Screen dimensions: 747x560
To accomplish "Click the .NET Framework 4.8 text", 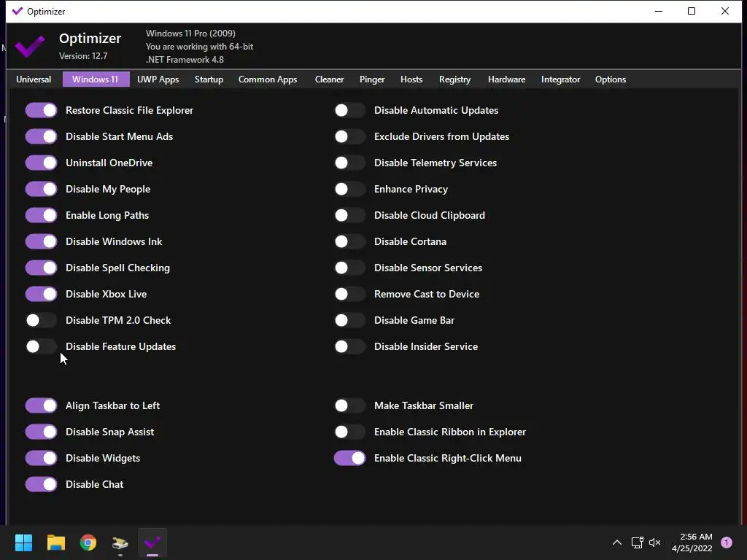I will tap(185, 60).
